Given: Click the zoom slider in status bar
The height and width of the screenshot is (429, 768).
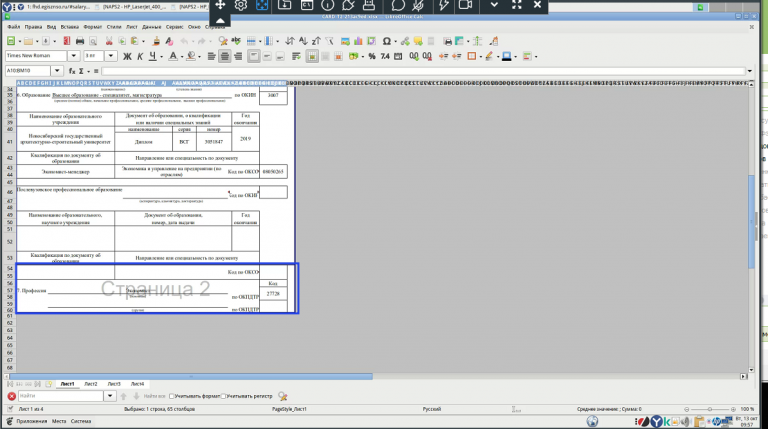Looking at the screenshot, I should (x=710, y=409).
